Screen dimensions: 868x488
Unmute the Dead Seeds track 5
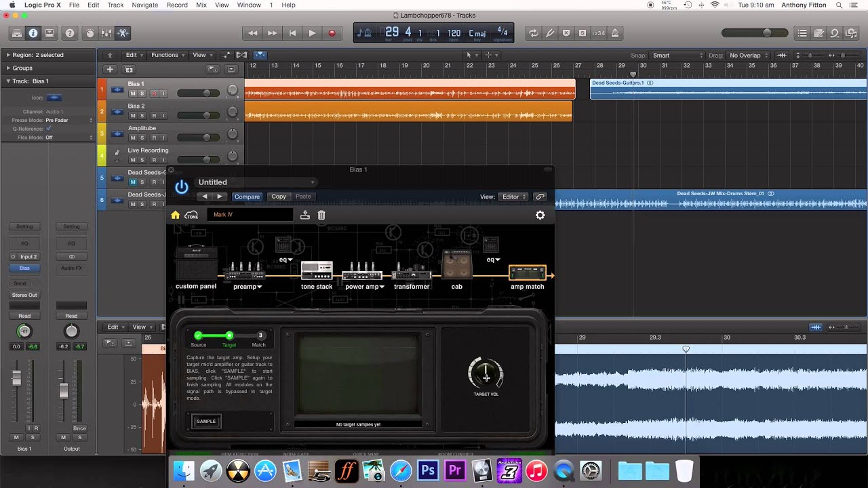[133, 182]
